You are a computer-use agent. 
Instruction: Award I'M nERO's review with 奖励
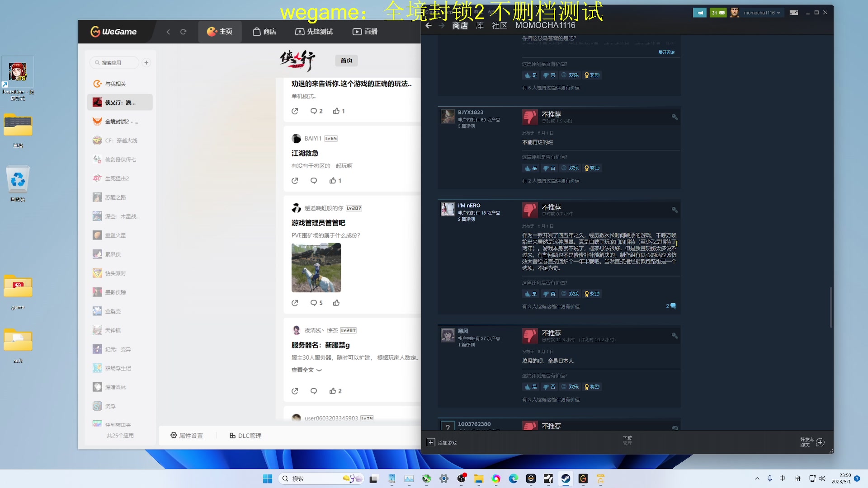point(592,294)
